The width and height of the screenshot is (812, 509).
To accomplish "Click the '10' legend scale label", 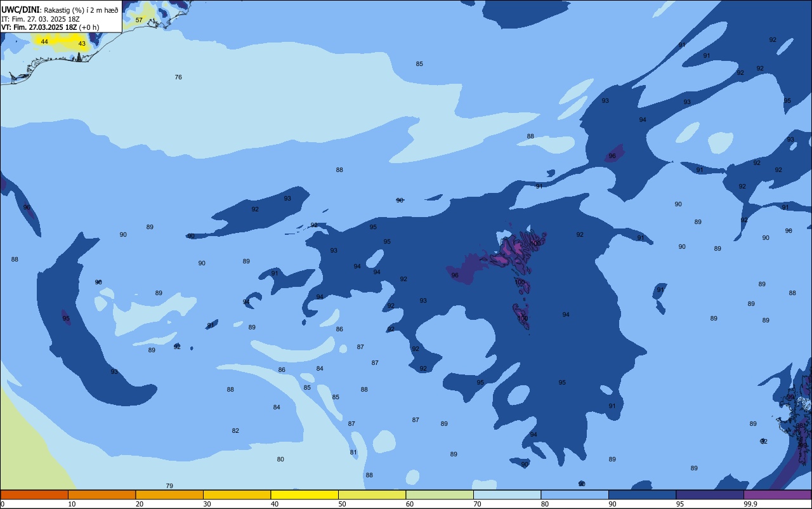I will [72, 504].
